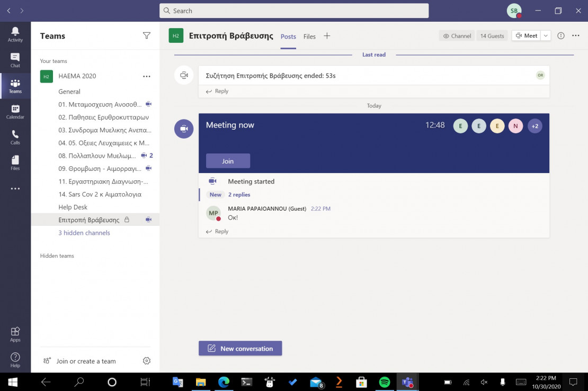Click Join or create a team
This screenshot has width=588, height=391.
pyautogui.click(x=79, y=361)
